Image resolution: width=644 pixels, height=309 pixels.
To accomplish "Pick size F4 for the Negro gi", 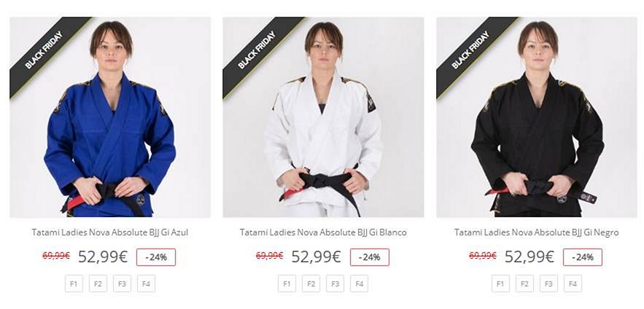I will click(x=573, y=283).
